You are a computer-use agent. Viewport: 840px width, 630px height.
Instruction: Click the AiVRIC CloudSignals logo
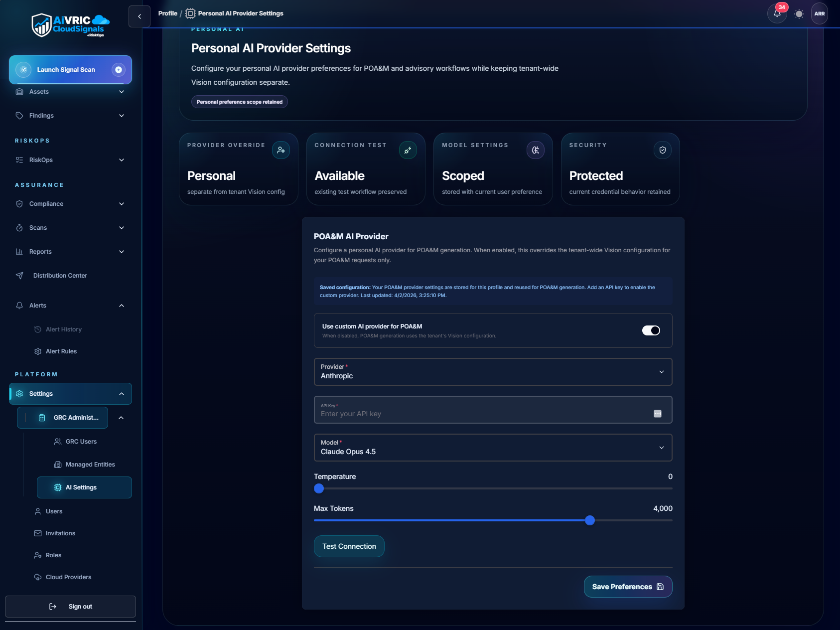click(x=70, y=25)
